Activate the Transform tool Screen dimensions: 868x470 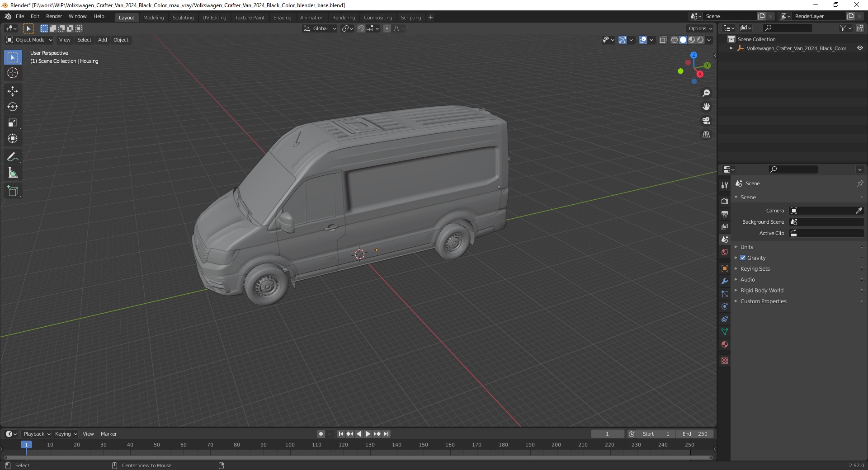click(x=13, y=139)
